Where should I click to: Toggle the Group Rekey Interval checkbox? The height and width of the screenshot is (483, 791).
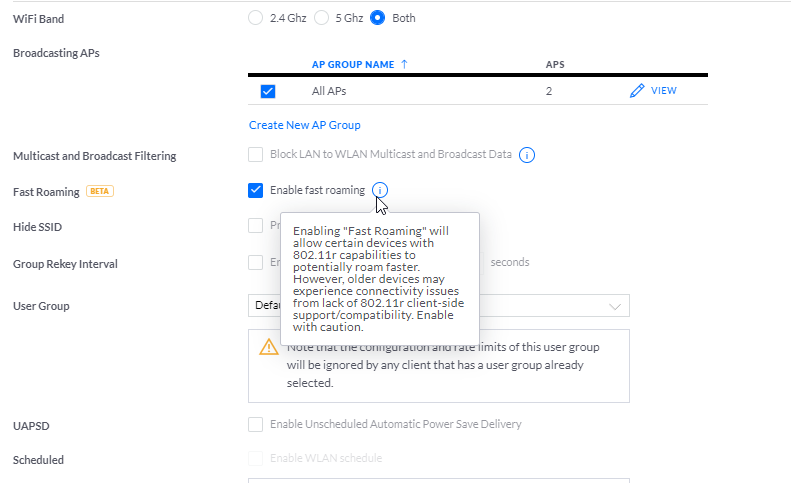[256, 262]
